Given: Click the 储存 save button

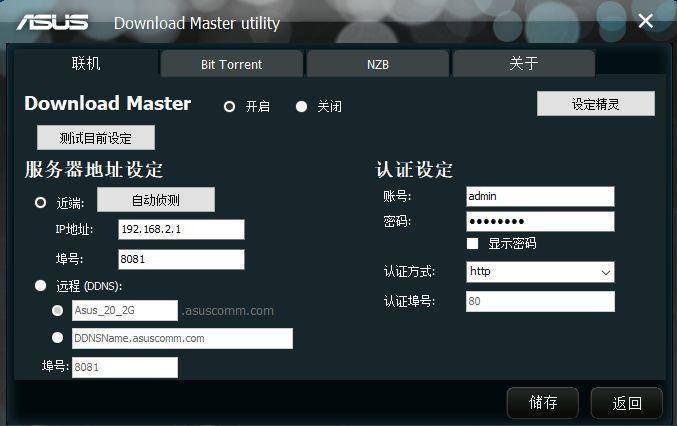Looking at the screenshot, I should click(x=543, y=403).
